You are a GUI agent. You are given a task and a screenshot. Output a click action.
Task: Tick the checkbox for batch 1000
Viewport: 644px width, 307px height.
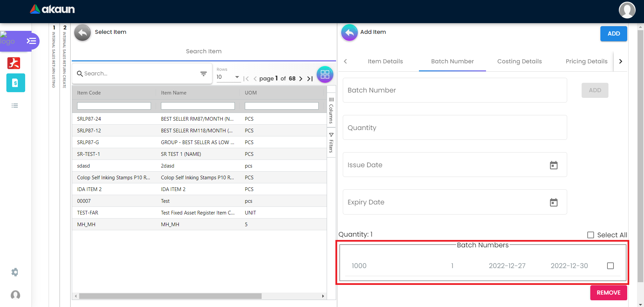(610, 266)
